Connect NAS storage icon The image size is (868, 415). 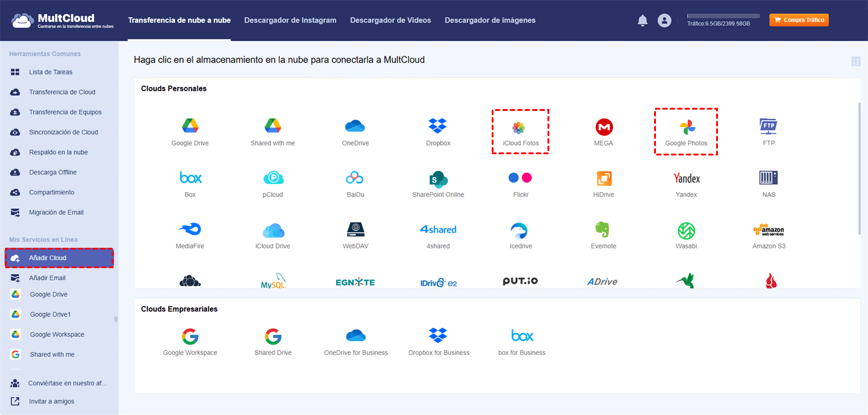point(769,178)
